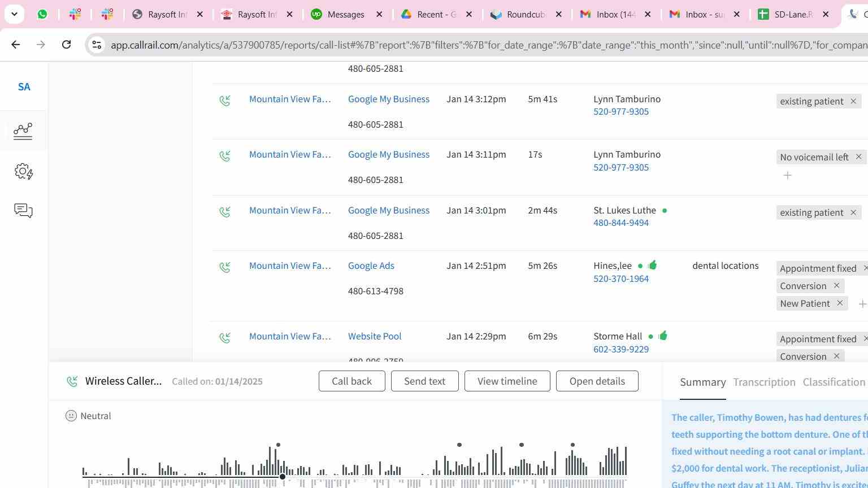
Task: Click inbound call icon for Jan 14 3:12pm row
Action: (225, 101)
